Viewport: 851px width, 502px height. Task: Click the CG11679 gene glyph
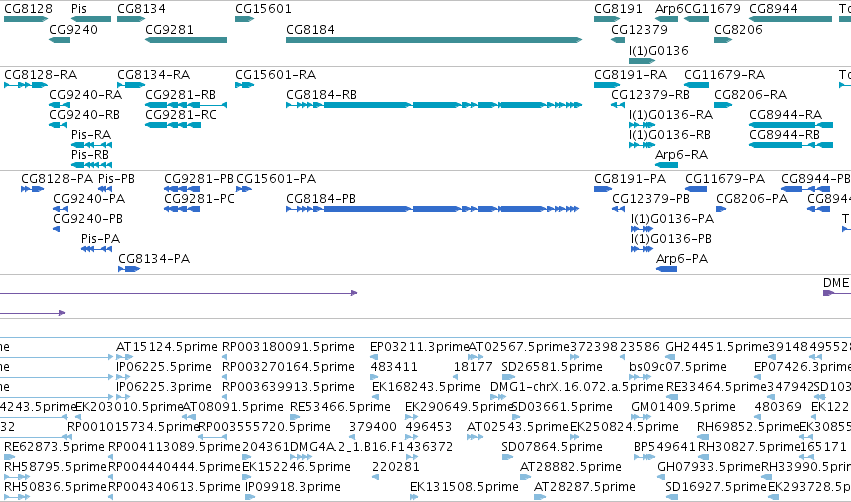coord(696,19)
